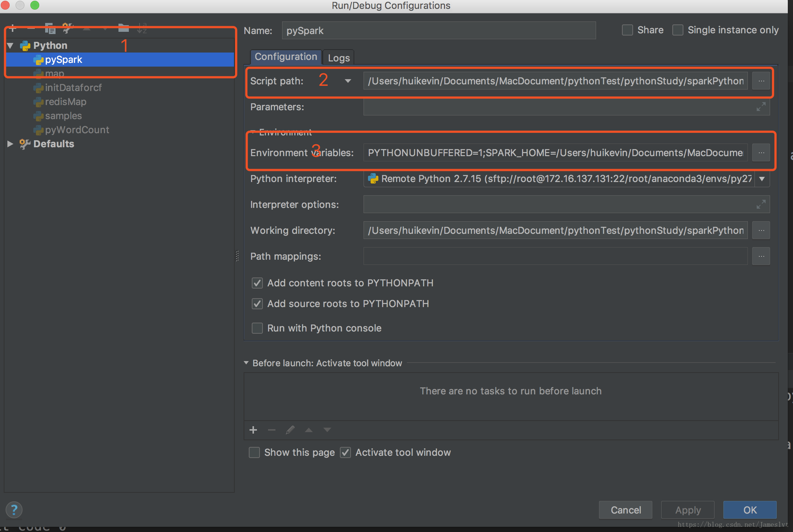The height and width of the screenshot is (532, 793).
Task: Expand the Defaults tree node
Action: (x=10, y=144)
